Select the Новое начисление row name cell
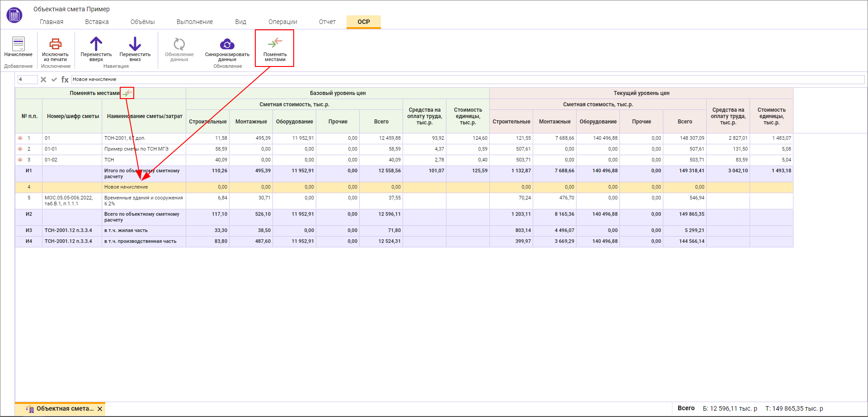This screenshot has height=417, width=868. click(144, 187)
